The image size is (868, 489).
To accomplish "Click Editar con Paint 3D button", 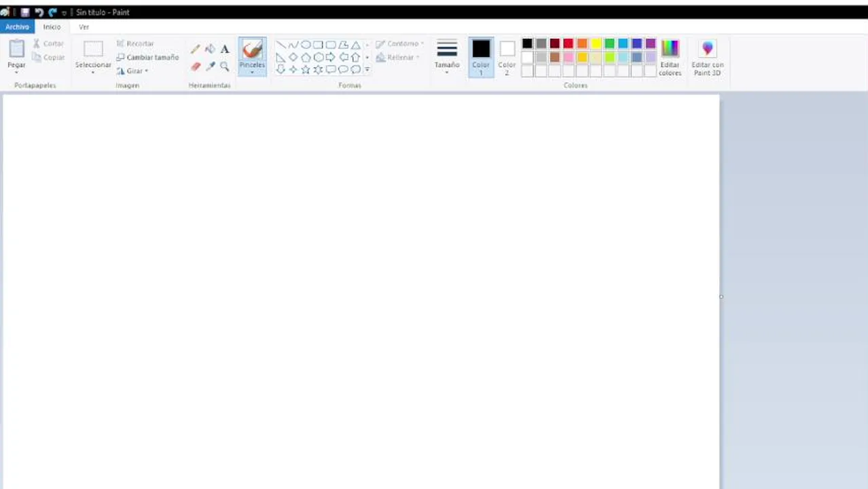I will coord(707,57).
